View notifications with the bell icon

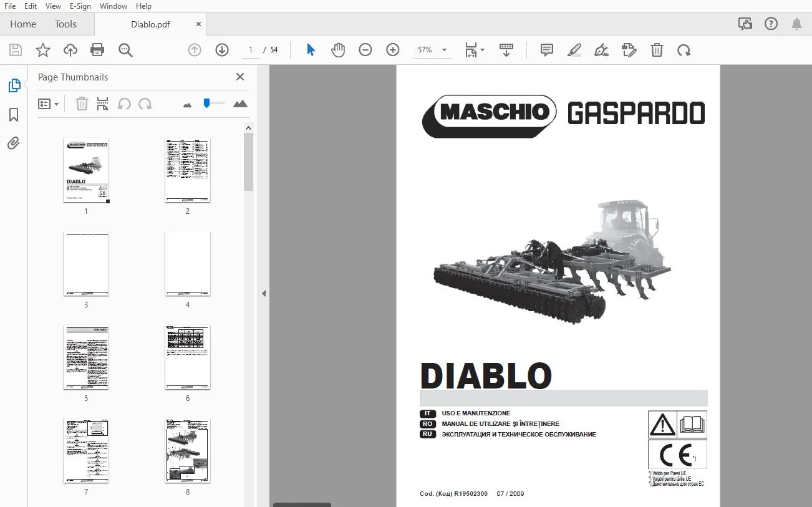click(797, 24)
